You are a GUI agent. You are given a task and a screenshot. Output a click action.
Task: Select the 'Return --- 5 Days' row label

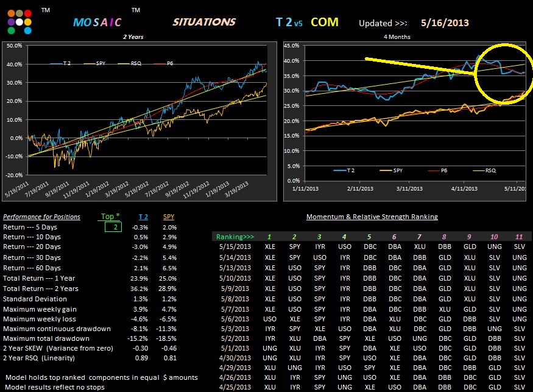pyautogui.click(x=30, y=227)
